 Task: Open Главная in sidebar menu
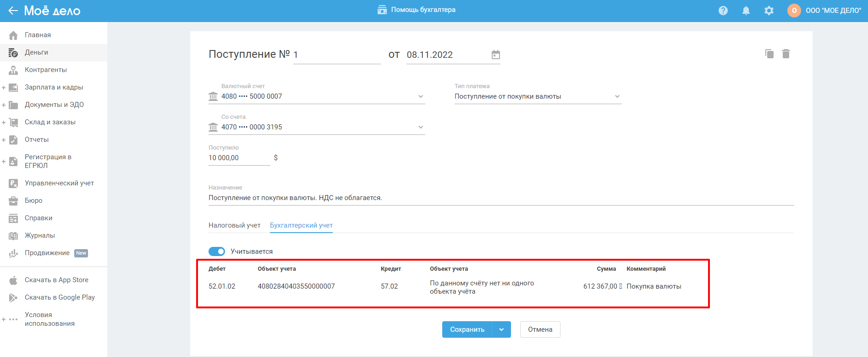38,35
